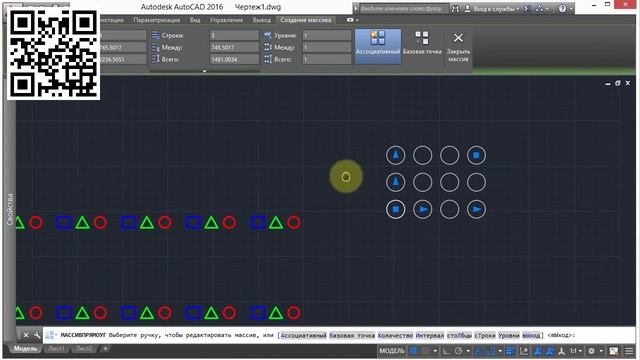Image resolution: width=640 pixels, height=360 pixels.
Task: Toggle the Ассоциативный array button
Action: (x=378, y=46)
